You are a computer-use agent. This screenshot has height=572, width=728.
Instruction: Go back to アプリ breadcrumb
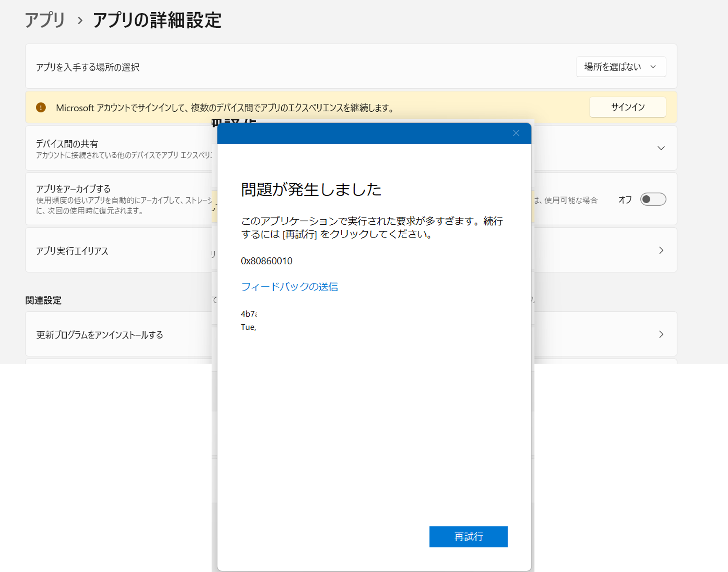coord(45,20)
